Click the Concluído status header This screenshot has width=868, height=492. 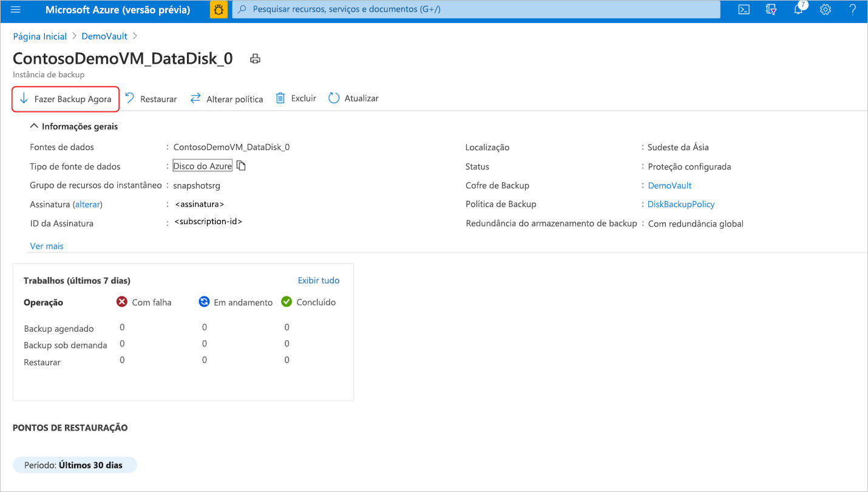point(309,302)
